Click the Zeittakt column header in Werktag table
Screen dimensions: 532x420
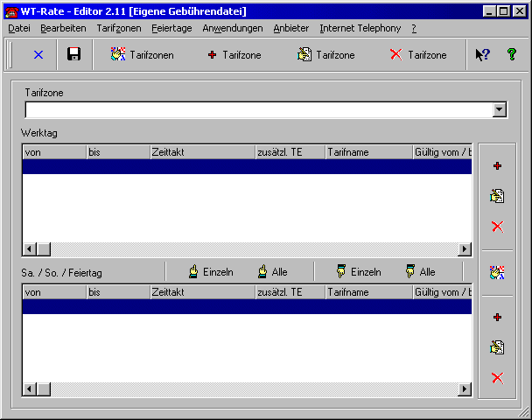click(x=201, y=151)
